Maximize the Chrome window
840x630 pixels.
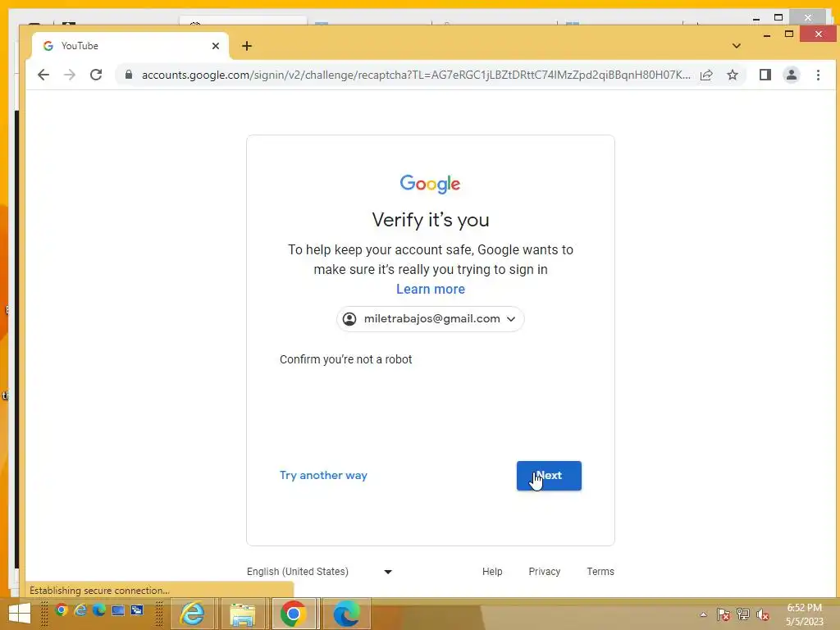pyautogui.click(x=789, y=34)
